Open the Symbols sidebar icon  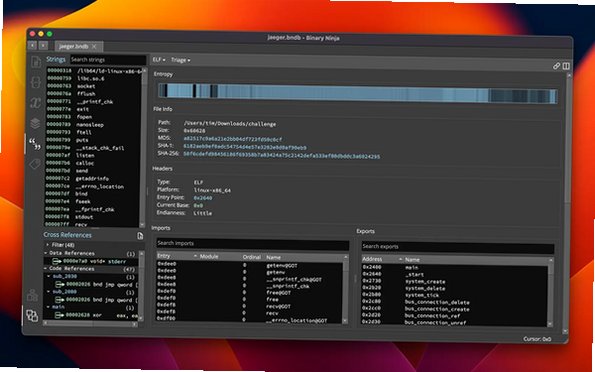[x=36, y=62]
